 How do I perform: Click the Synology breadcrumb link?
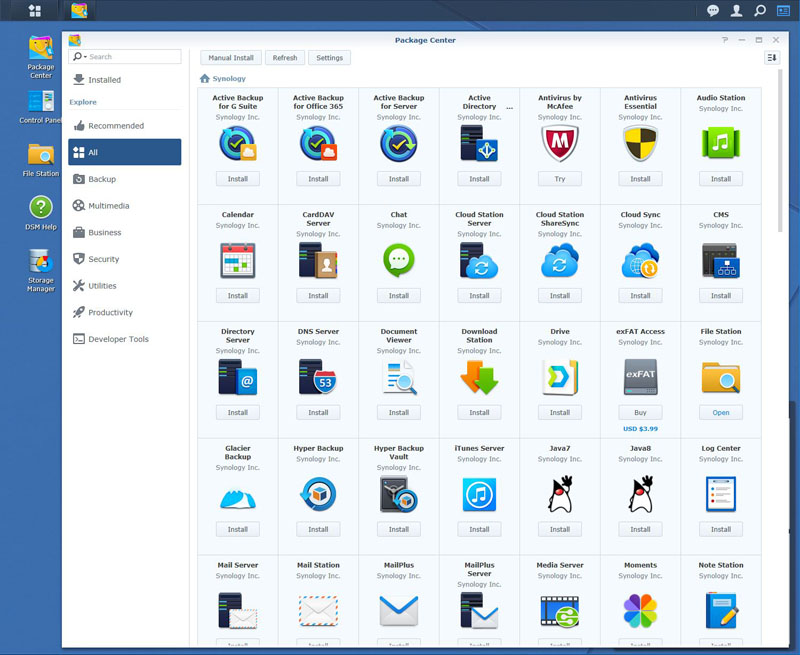click(229, 78)
